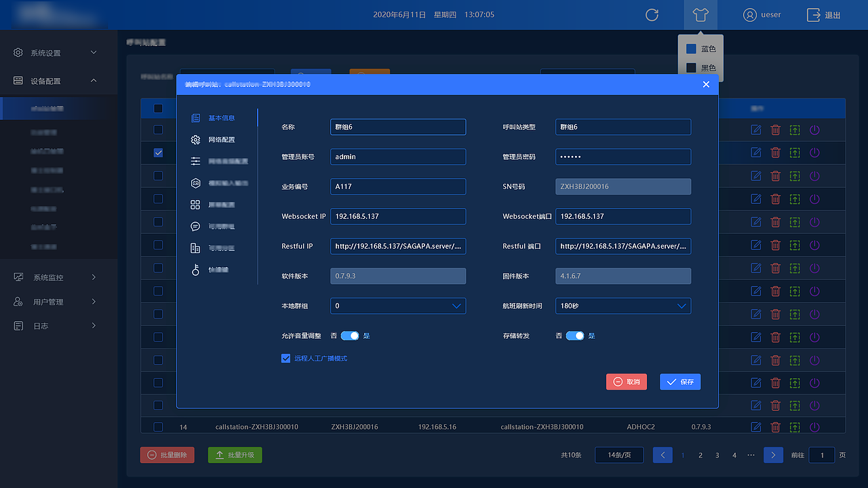
Task: Open the theme shirt icon menu
Action: 701,15
